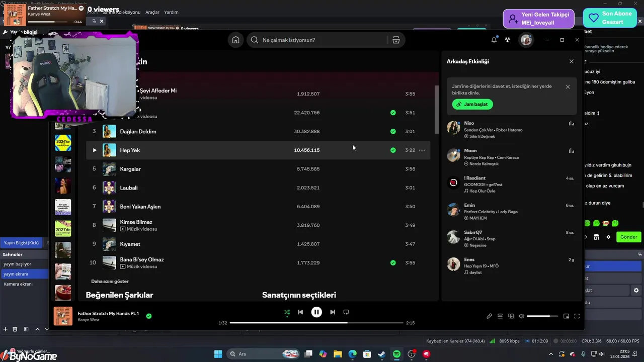
Task: Click the Jam başlat button
Action: [472, 104]
